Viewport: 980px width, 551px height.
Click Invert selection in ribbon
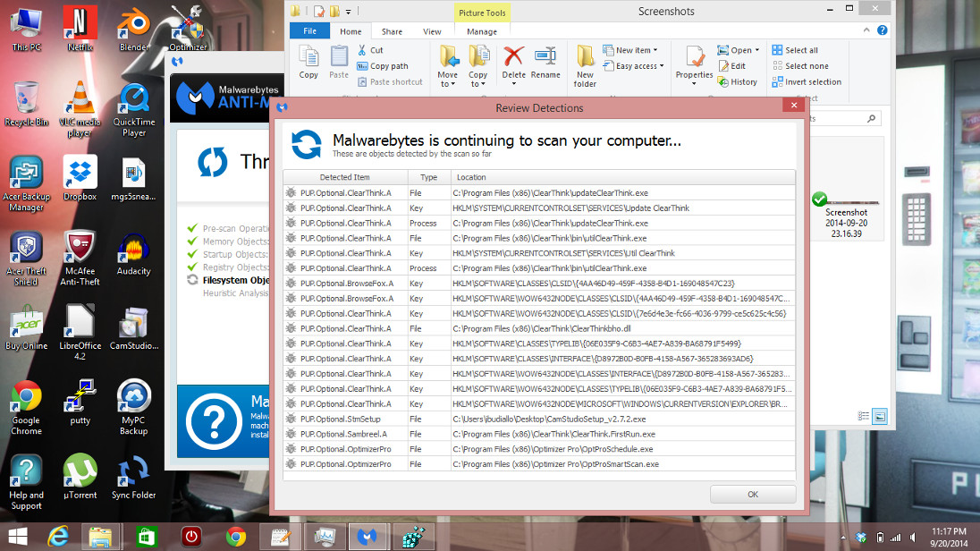pyautogui.click(x=807, y=82)
